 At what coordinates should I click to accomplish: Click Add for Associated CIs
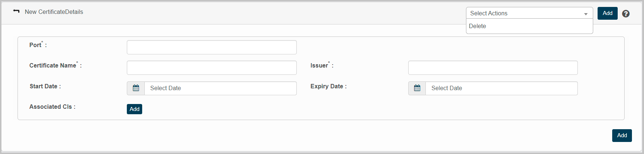(135, 109)
